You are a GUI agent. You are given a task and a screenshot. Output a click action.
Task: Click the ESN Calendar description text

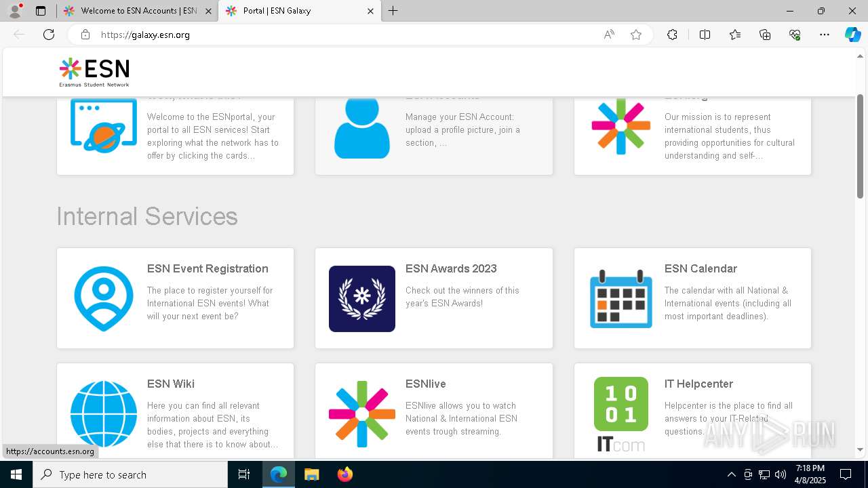point(728,303)
